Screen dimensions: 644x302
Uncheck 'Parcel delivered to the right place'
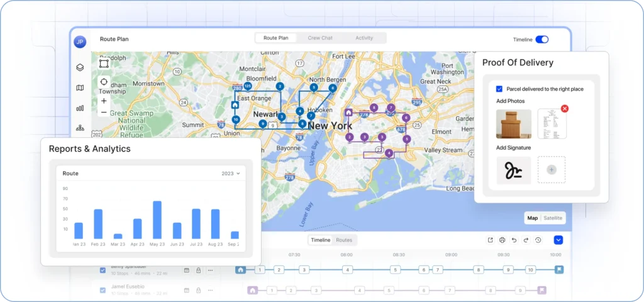pos(499,89)
